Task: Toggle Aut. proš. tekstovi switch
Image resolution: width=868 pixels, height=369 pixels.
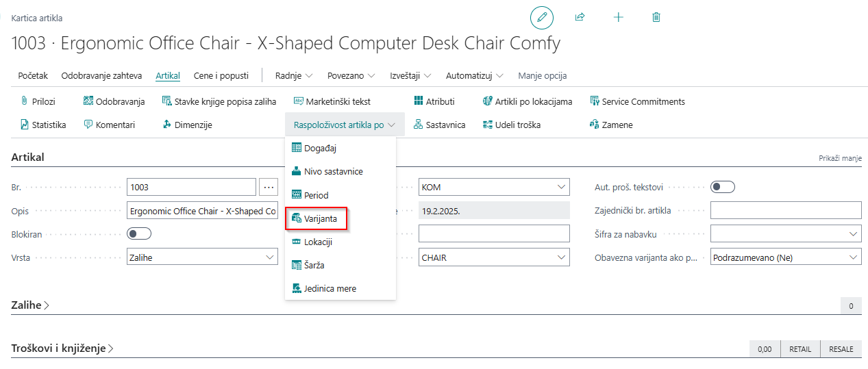Action: pyautogui.click(x=723, y=187)
